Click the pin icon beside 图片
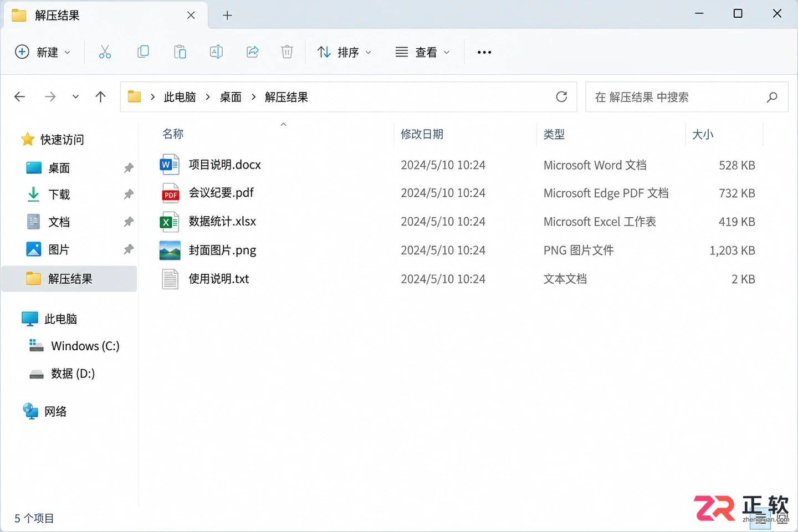The image size is (798, 532). 129,249
